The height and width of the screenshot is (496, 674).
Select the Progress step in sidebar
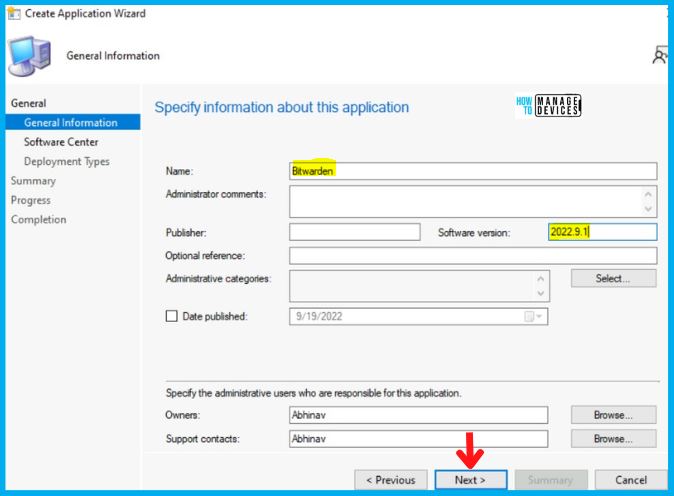click(31, 200)
